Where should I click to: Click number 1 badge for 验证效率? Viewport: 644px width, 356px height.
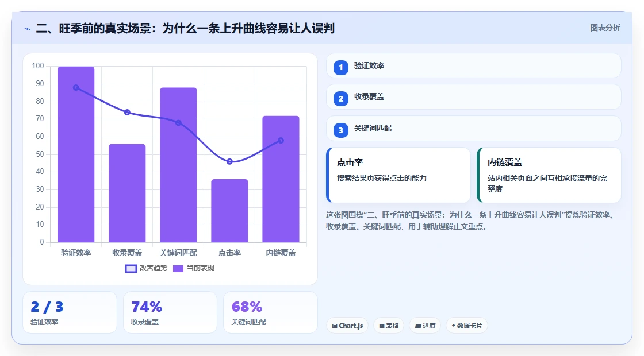tap(340, 67)
